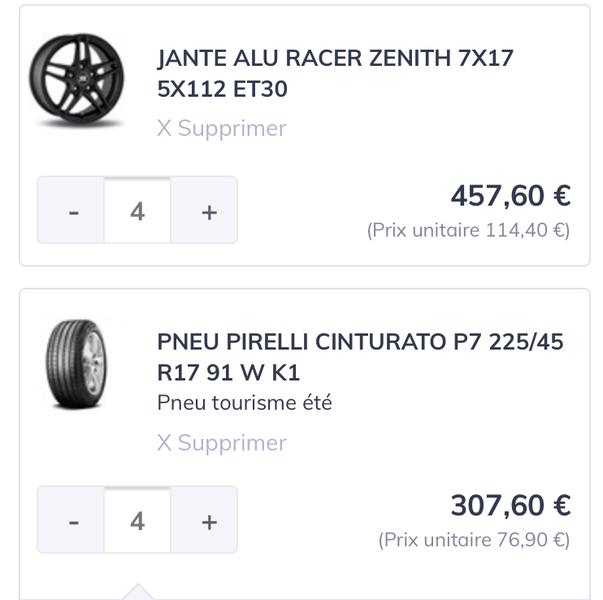Click quantity field for Jante Alu Racer Zenith

tap(138, 210)
